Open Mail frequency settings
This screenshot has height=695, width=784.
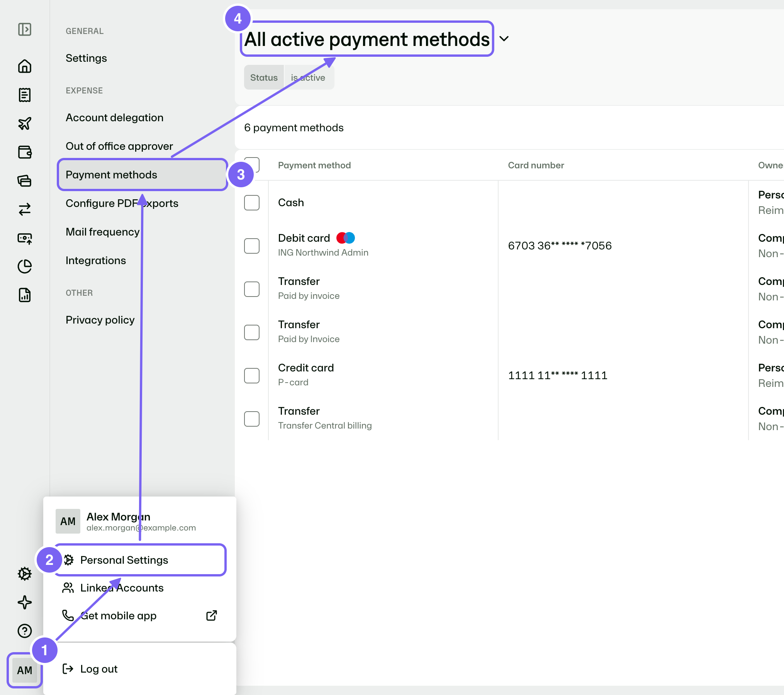[102, 232]
